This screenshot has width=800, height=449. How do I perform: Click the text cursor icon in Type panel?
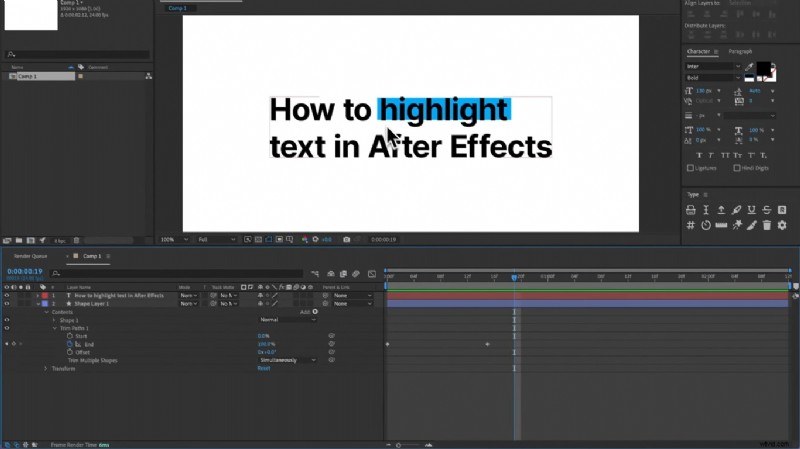pos(706,210)
